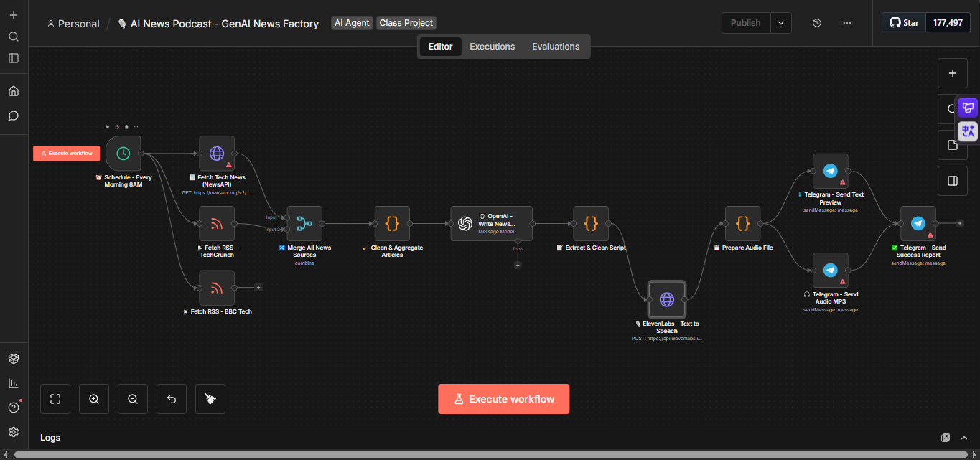Open the help question mark icon
This screenshot has height=460, width=980.
click(x=14, y=408)
